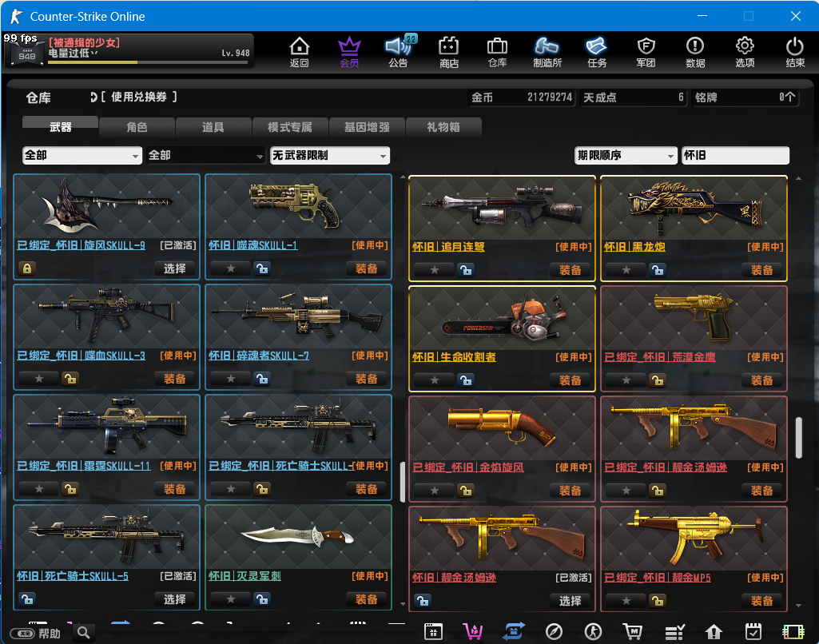Viewport: 819px width, 644px height.
Task: Open the 雷霆SKULL-11 weapon name link
Action: [84, 465]
